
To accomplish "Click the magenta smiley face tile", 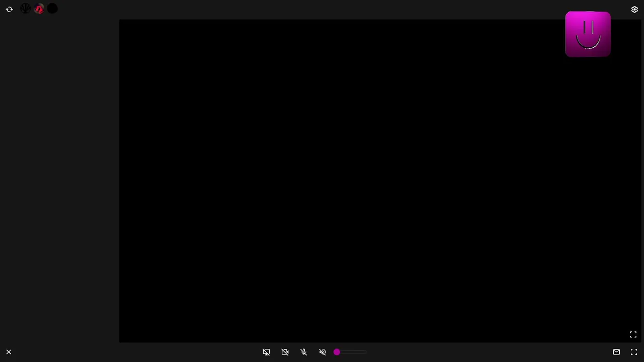I will tap(588, 34).
